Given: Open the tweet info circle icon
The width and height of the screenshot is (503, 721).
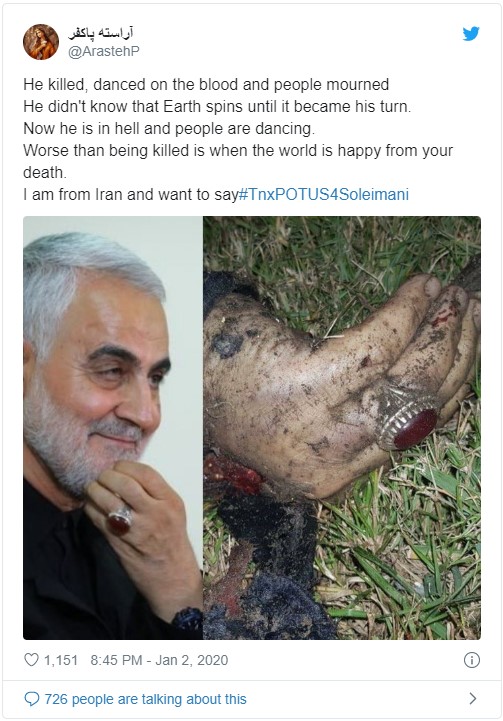Looking at the screenshot, I should (x=472, y=660).
